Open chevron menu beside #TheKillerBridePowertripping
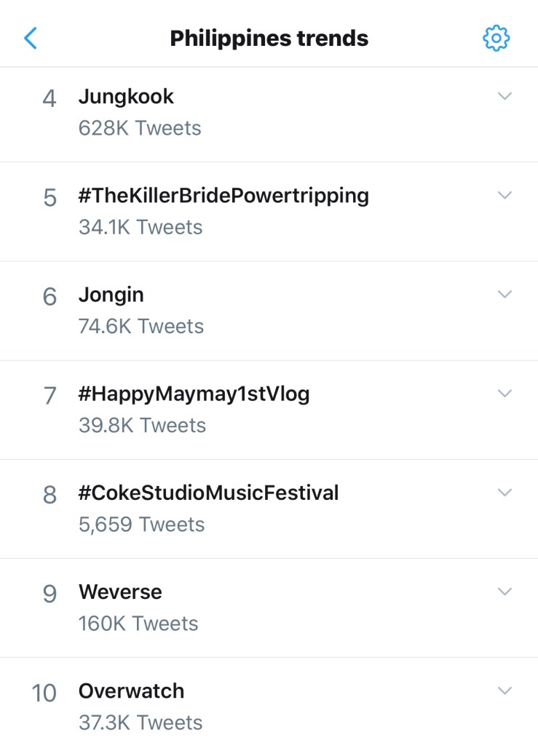The image size is (538, 756). point(505,195)
